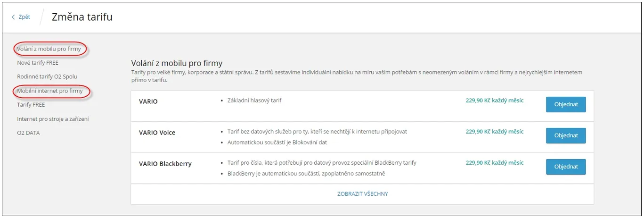Click the VARIO Voice monthly price
The width and height of the screenshot is (644, 218).
point(494,132)
